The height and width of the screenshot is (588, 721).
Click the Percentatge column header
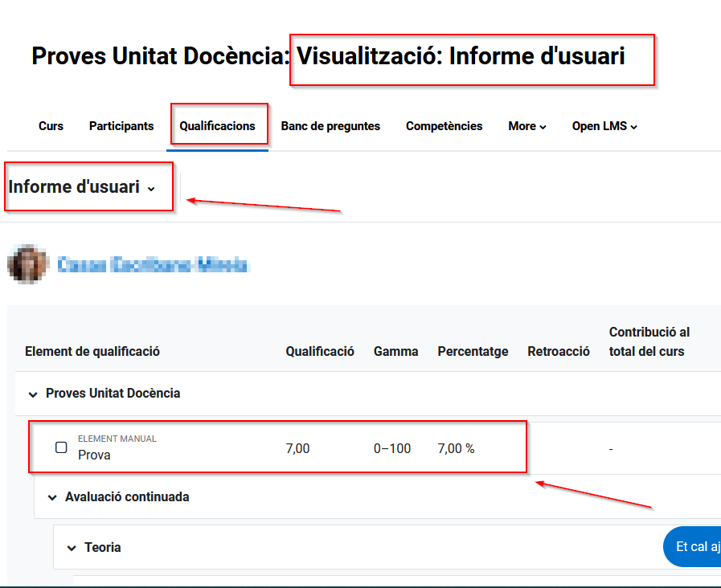pyautogui.click(x=473, y=351)
